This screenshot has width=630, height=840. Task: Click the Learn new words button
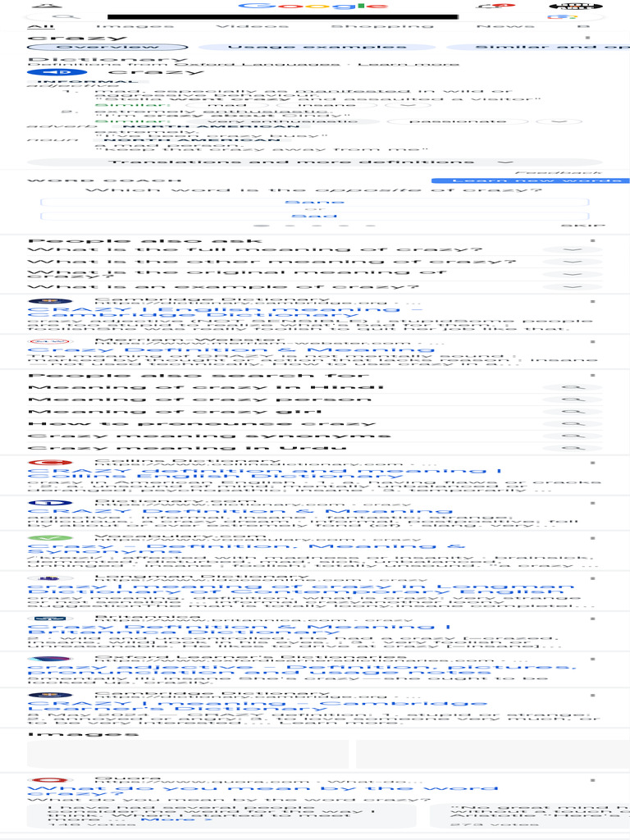pos(531,180)
